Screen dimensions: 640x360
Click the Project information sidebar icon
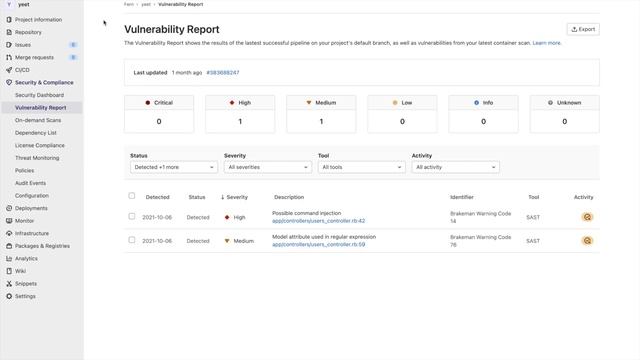(x=9, y=20)
